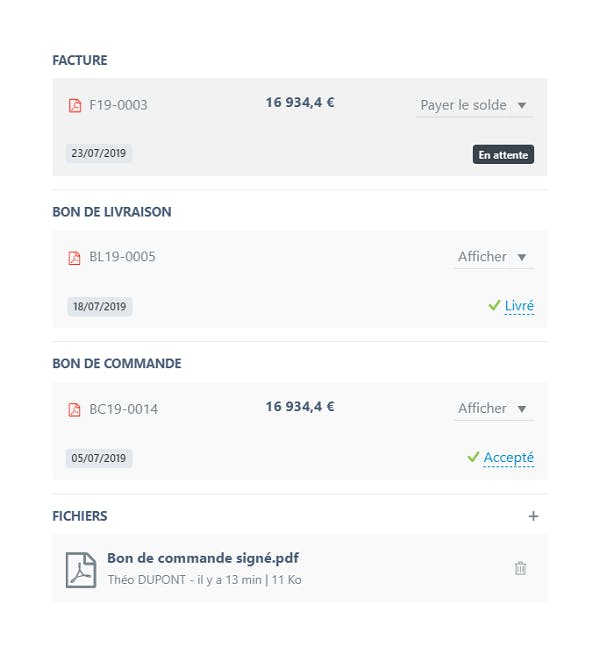Click the Accepté status link
Viewport: 600px width, 654px height.
(508, 457)
